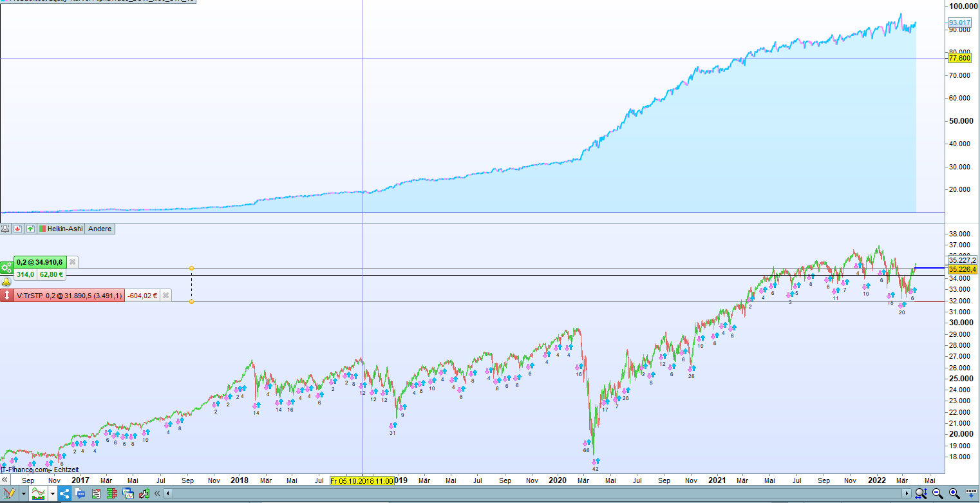This screenshot has height=503, width=980.
Task: Click the blue share chart icon
Action: (65, 494)
